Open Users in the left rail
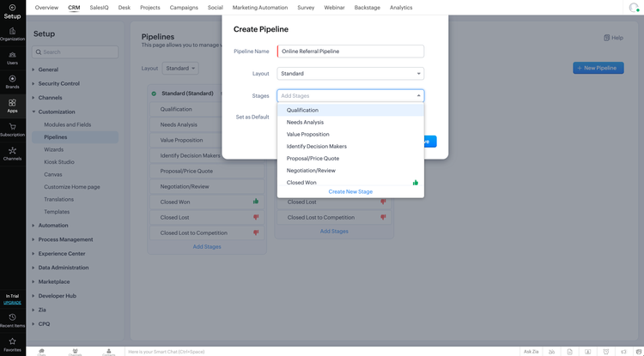 click(x=12, y=58)
